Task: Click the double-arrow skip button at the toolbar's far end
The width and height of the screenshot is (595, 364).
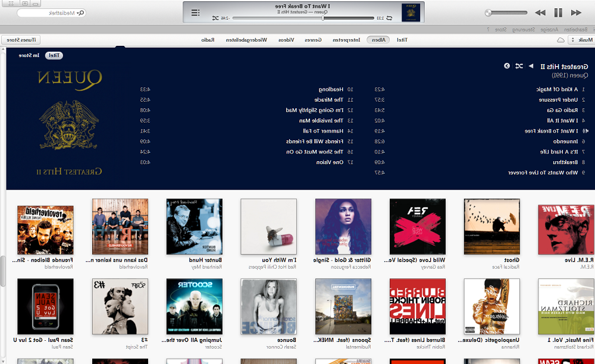Action: point(576,12)
